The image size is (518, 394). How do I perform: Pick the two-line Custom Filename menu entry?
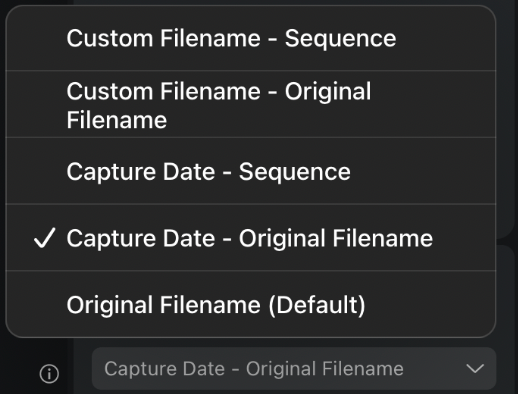(251, 104)
